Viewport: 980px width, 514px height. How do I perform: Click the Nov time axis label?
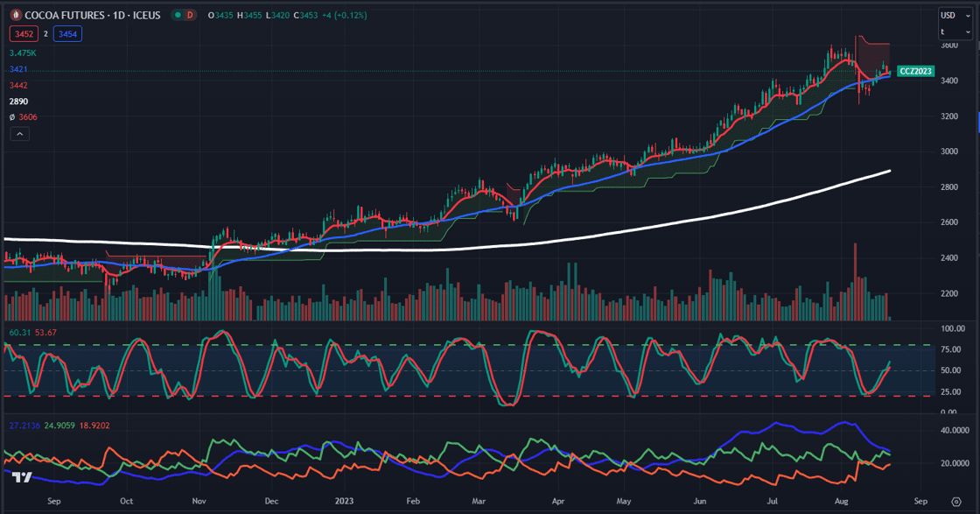pyautogui.click(x=199, y=501)
